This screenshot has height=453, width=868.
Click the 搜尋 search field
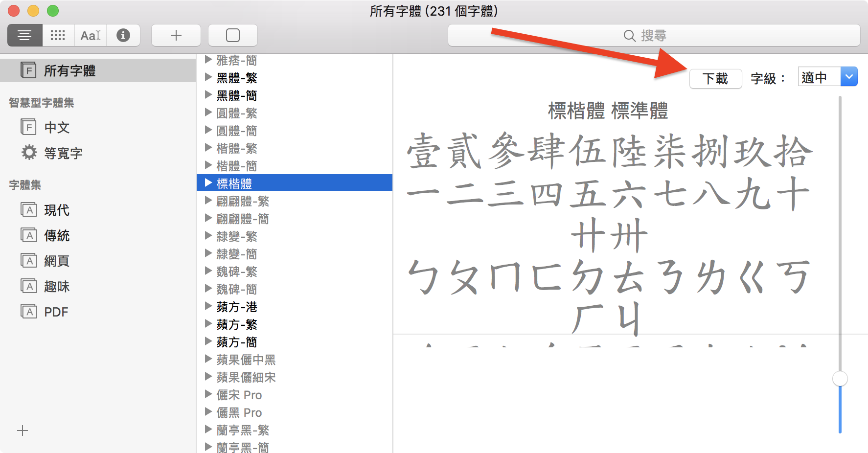[654, 35]
